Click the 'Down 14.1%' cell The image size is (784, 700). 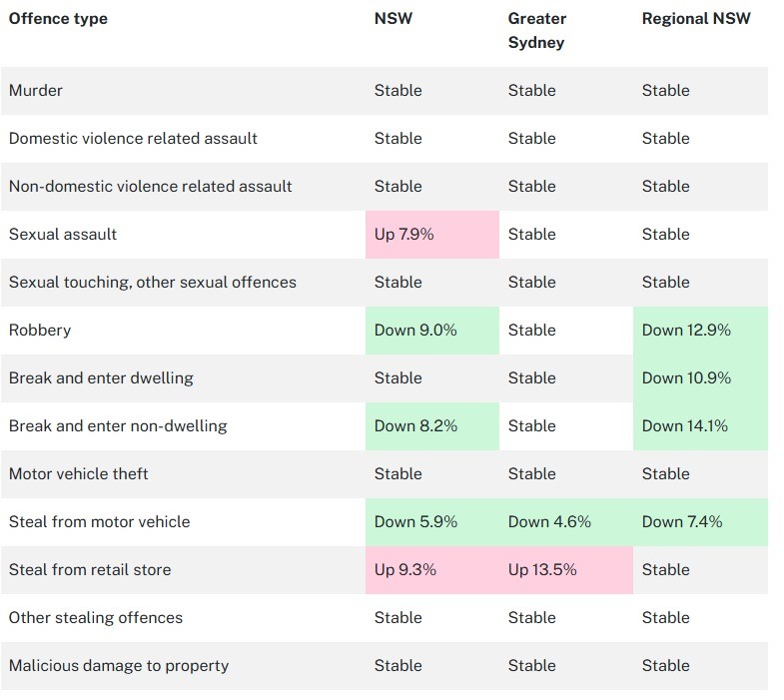click(685, 426)
